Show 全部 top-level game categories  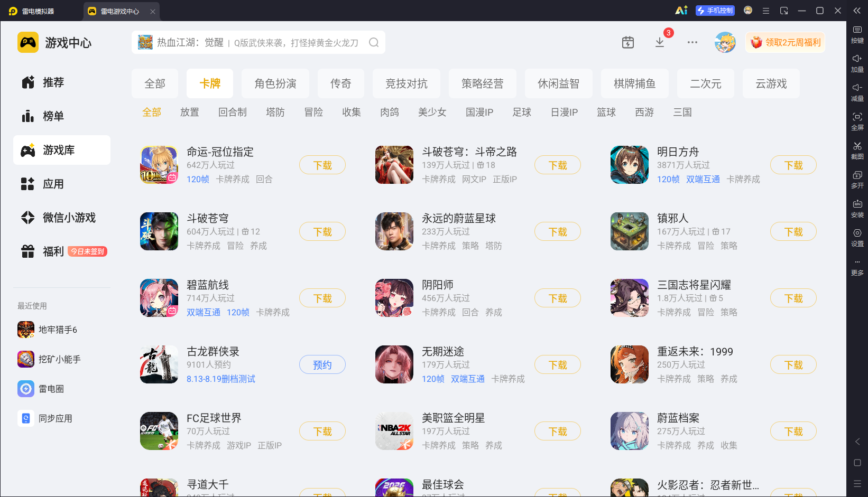pyautogui.click(x=155, y=83)
